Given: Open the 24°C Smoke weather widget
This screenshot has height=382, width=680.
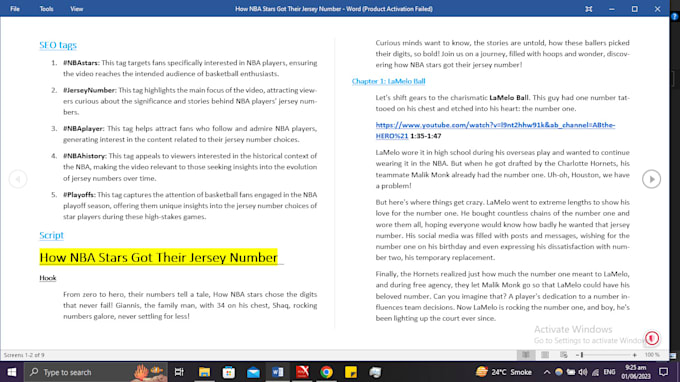Looking at the screenshot, I should pyautogui.click(x=504, y=372).
